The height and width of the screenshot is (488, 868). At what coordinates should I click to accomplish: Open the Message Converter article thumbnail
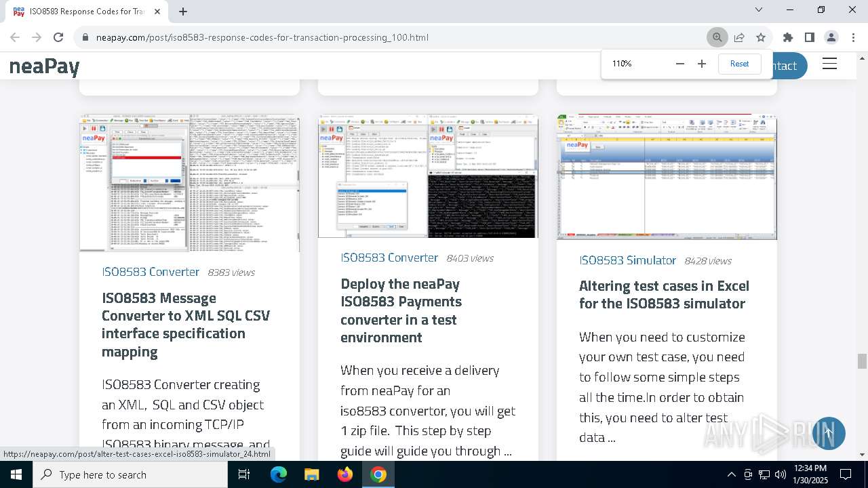[189, 183]
